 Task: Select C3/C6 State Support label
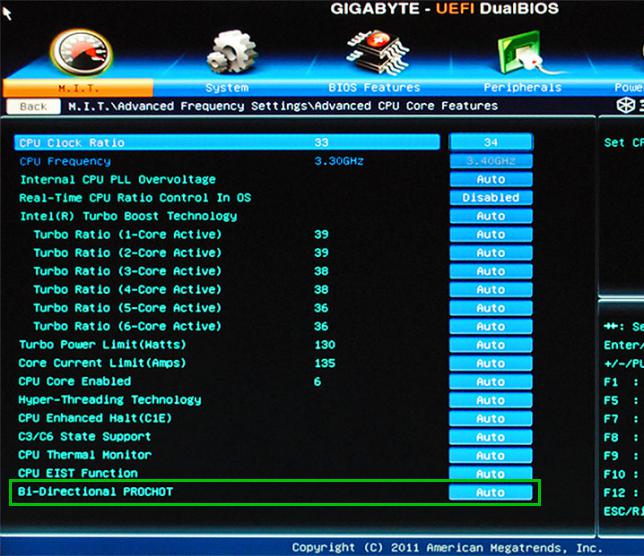pos(85,437)
